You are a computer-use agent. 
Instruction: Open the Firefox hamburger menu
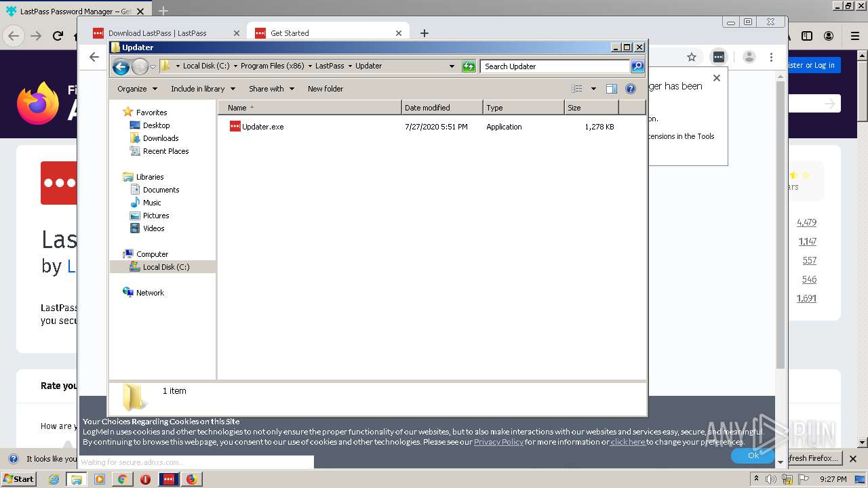pos(855,36)
